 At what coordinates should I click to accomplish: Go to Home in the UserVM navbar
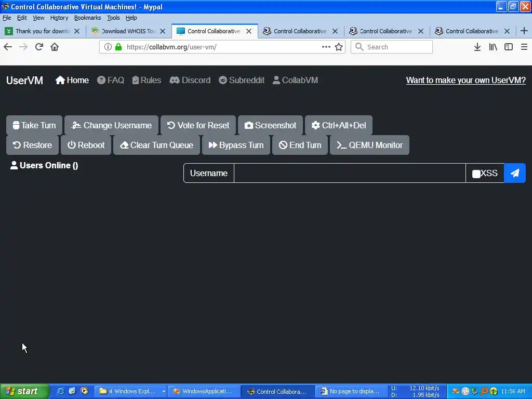tap(72, 80)
